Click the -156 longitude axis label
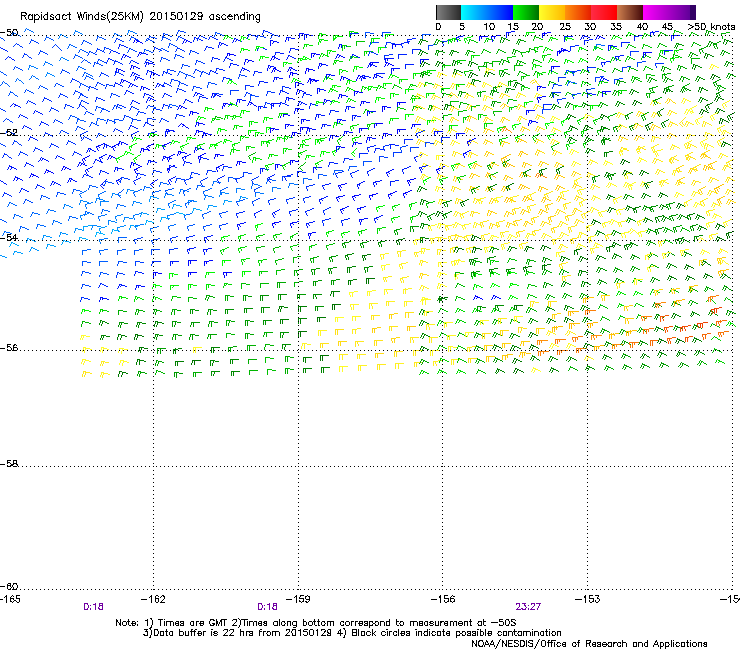The height and width of the screenshot is (650, 740). pos(443,599)
